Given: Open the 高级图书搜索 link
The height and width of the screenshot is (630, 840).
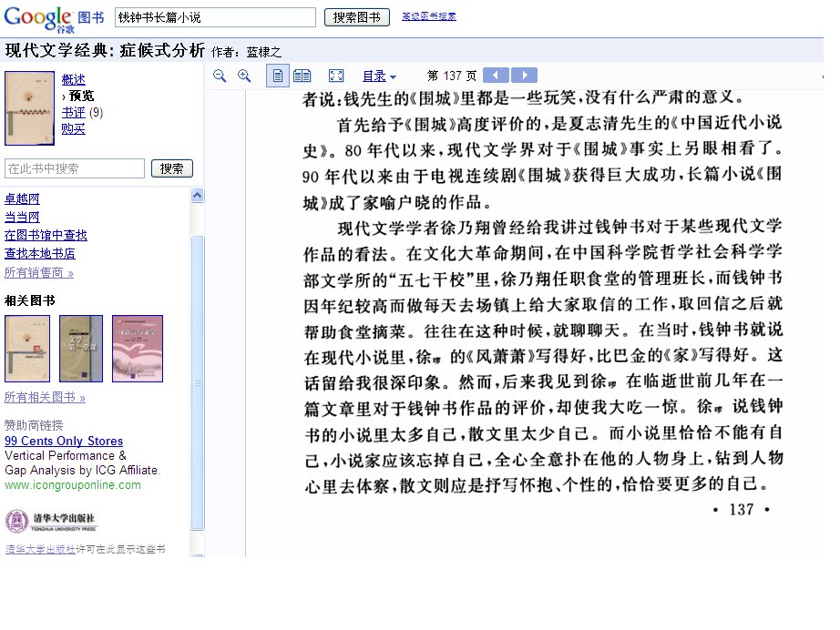Looking at the screenshot, I should [429, 16].
